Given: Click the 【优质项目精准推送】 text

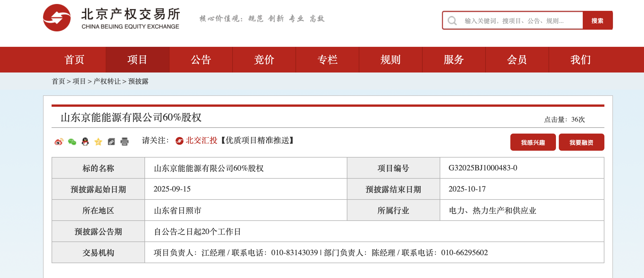Looking at the screenshot, I should pyautogui.click(x=258, y=140).
